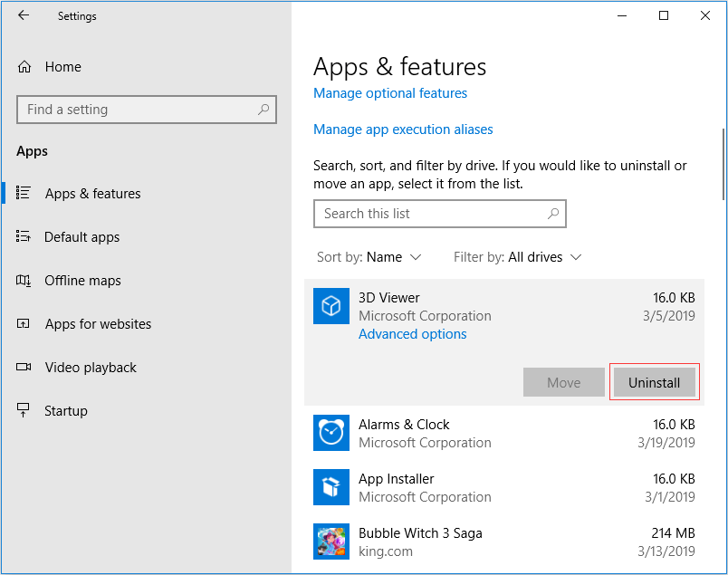Focus the Search this list box
This screenshot has height=575, width=728.
click(440, 214)
